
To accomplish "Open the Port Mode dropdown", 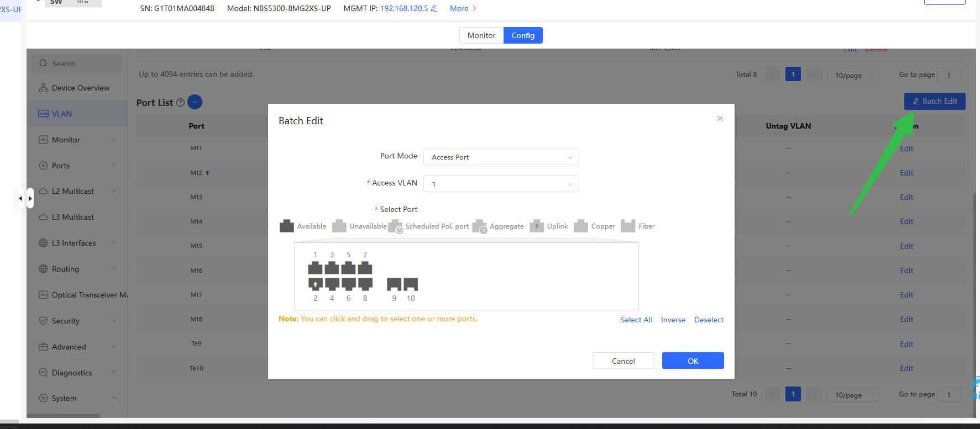I will (x=501, y=157).
